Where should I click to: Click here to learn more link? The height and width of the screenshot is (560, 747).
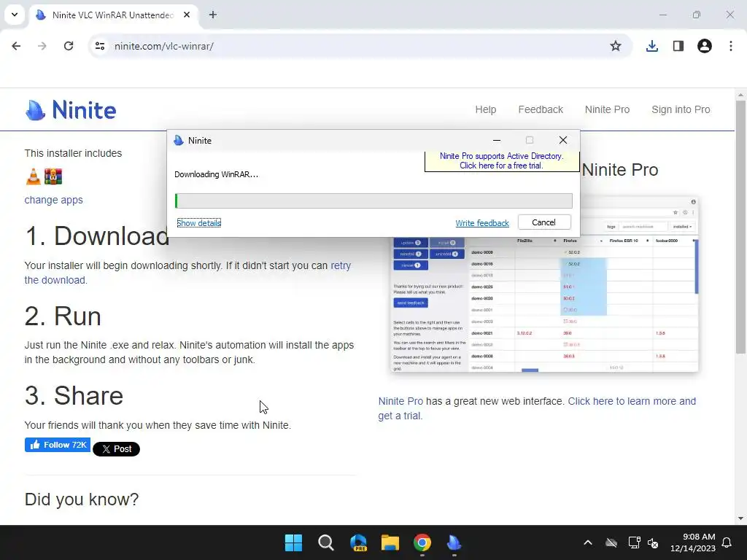point(632,402)
